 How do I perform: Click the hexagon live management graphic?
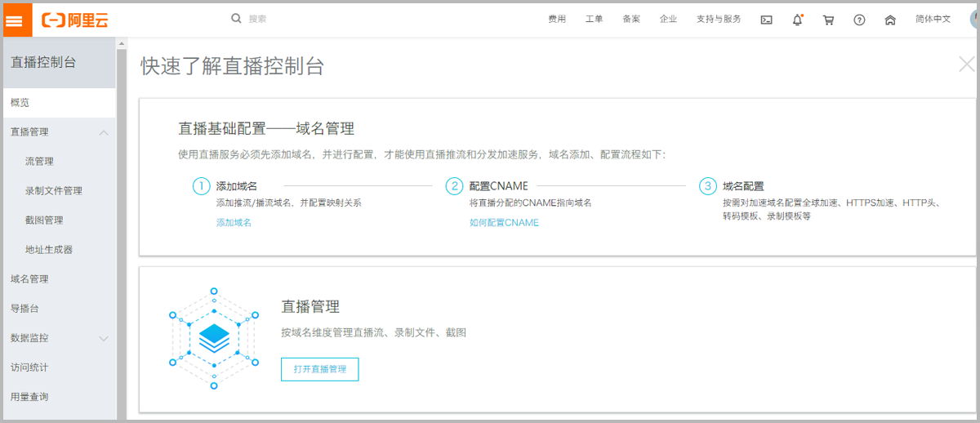tap(213, 336)
